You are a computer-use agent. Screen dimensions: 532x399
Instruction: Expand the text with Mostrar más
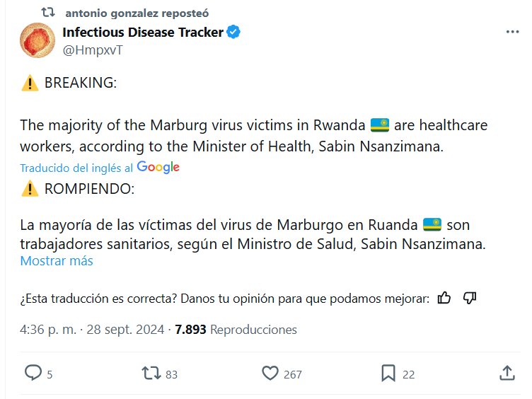[x=57, y=260]
